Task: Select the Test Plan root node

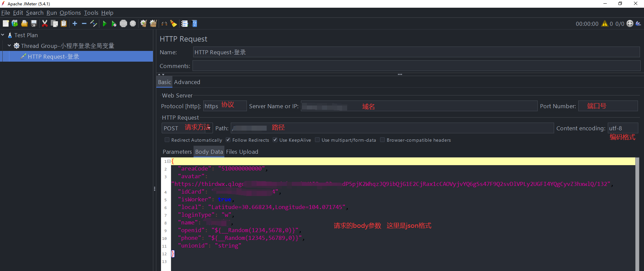Action: click(x=26, y=35)
